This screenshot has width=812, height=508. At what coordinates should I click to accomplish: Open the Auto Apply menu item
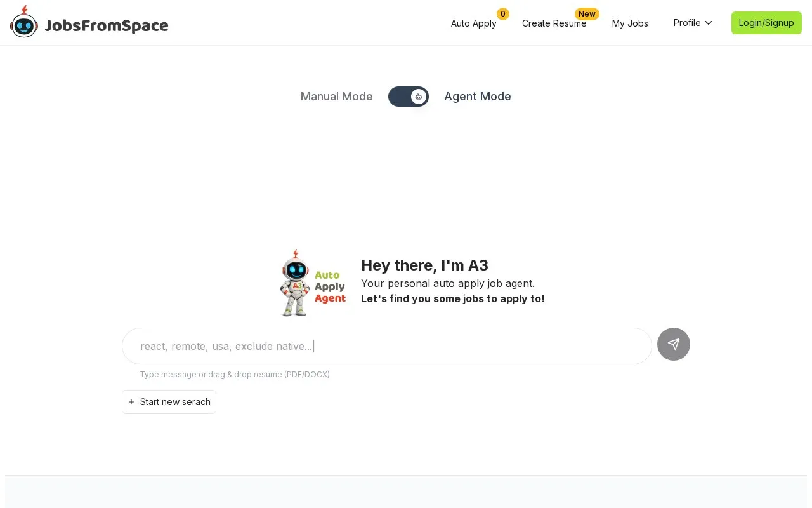(474, 23)
